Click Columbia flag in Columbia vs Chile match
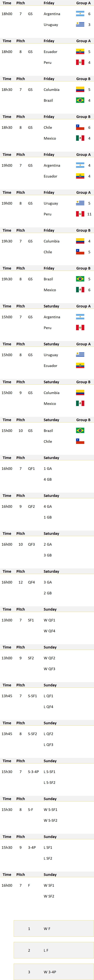 point(80,241)
